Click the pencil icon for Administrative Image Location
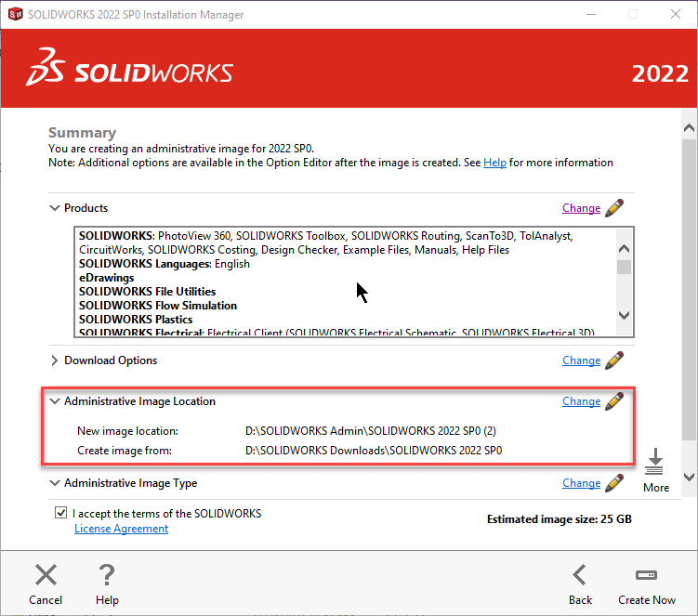 coord(614,401)
